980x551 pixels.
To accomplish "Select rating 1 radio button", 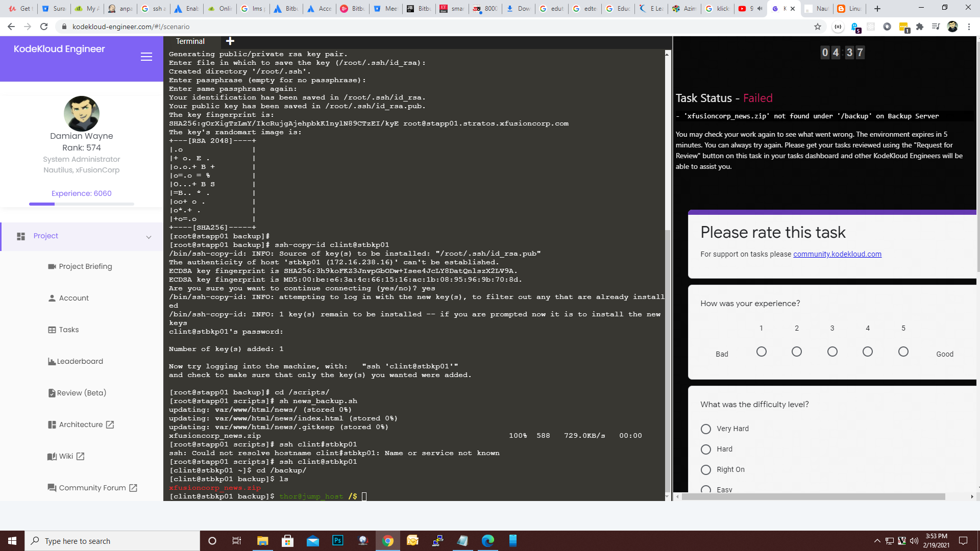I will [761, 352].
